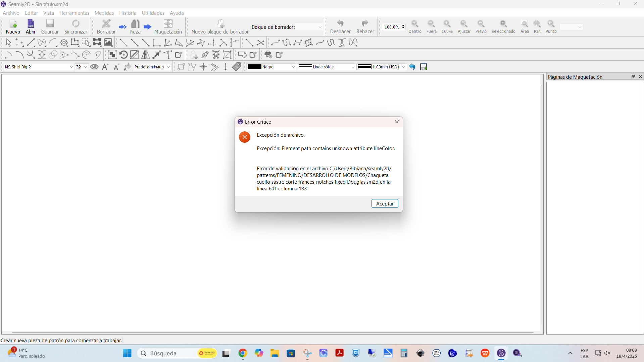Toggle decrease text size button
This screenshot has height=362, width=644.
pos(116,67)
